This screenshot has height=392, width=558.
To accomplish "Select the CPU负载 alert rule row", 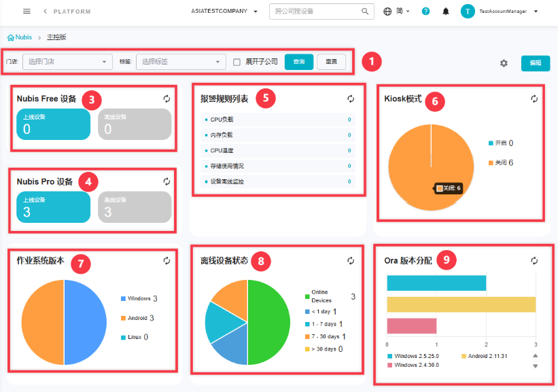I will pos(278,120).
